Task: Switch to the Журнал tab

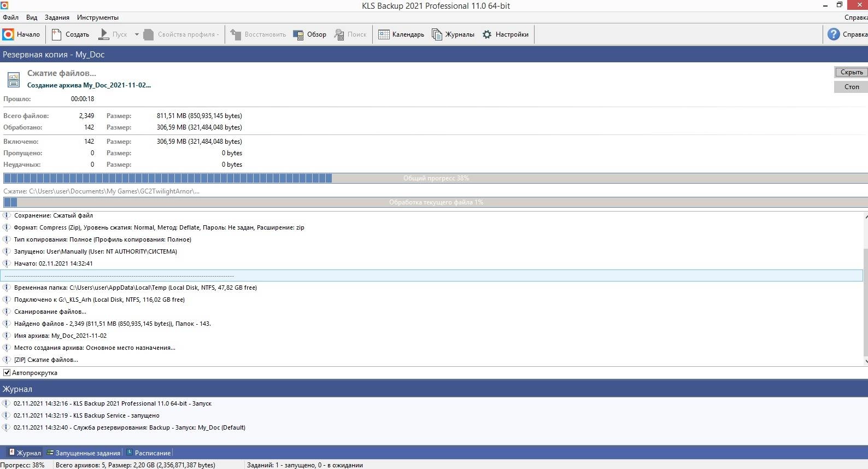Action: [x=25, y=453]
